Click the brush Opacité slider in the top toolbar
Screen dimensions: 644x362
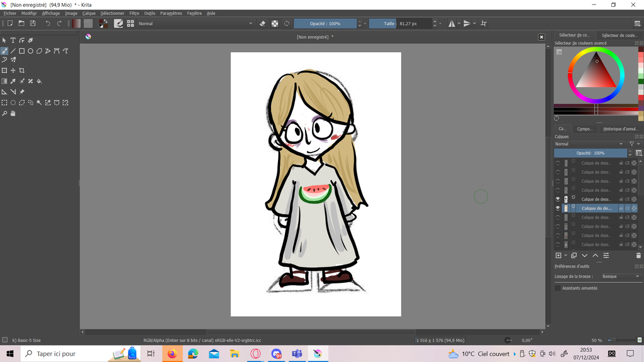click(325, 23)
